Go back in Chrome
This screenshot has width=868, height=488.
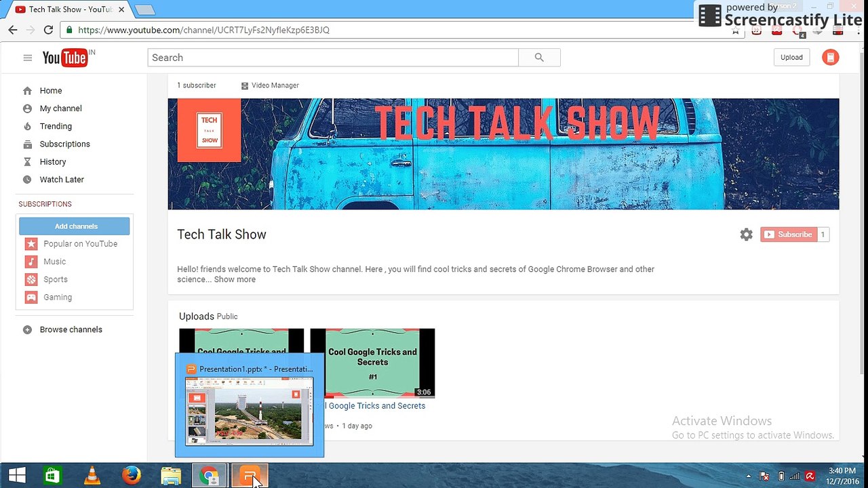pos(13,30)
